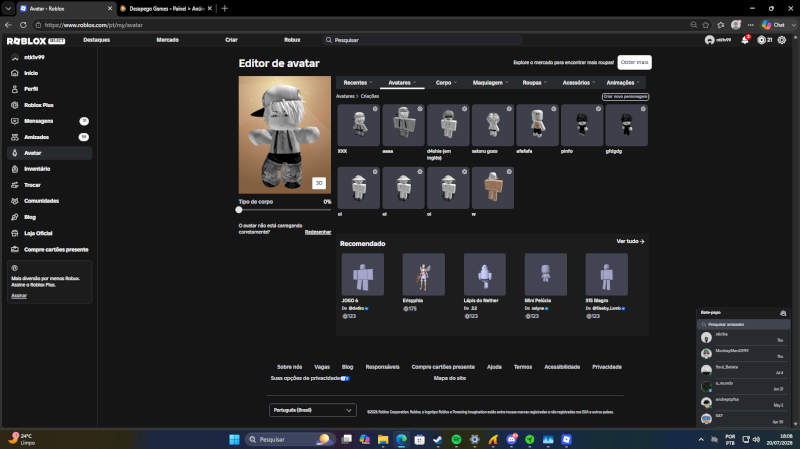The image size is (800, 449).
Task: Show hidden system tray icons
Action: [701, 439]
